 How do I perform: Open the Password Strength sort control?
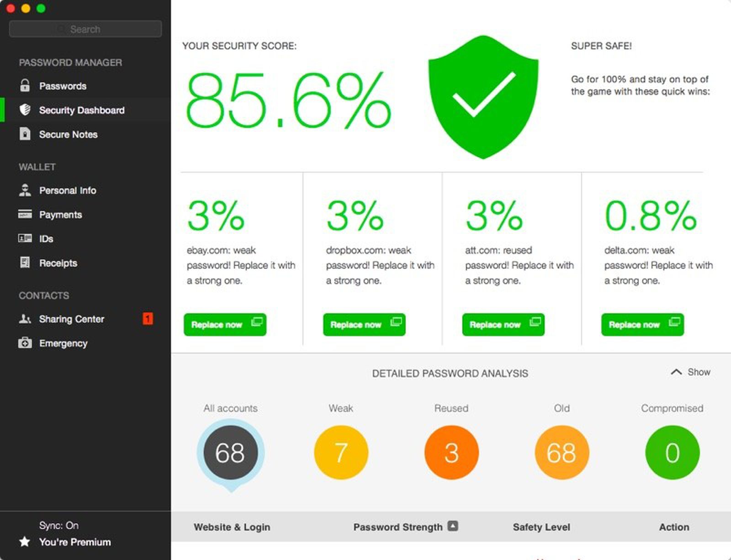coord(453,526)
